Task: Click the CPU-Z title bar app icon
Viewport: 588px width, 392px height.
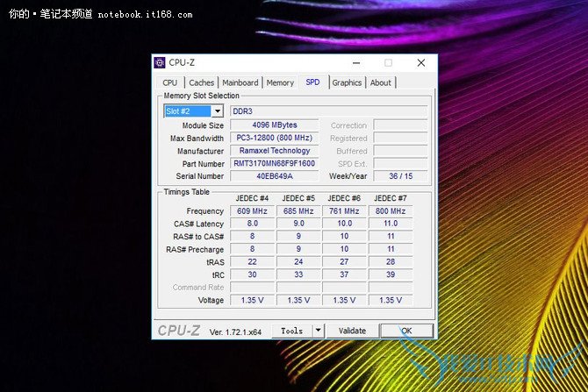Action: [x=160, y=62]
